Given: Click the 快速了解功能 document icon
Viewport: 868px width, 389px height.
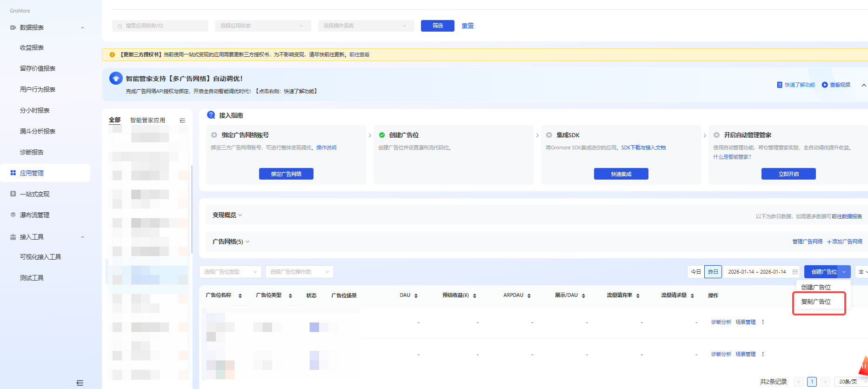Looking at the screenshot, I should [780, 85].
